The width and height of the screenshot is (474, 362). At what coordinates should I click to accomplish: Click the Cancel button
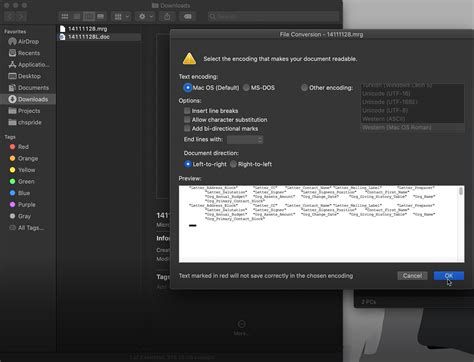(x=412, y=276)
